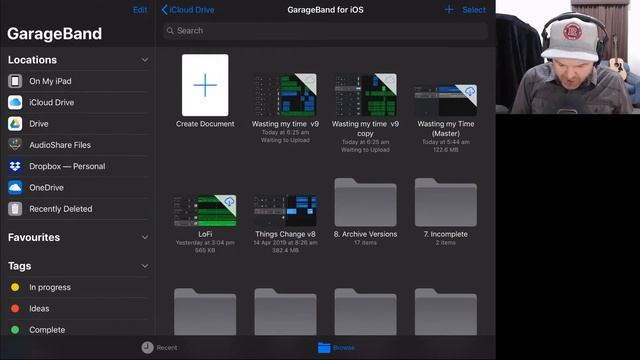The image size is (640, 360).
Task: Tap the Recent clock icon
Action: [147, 347]
